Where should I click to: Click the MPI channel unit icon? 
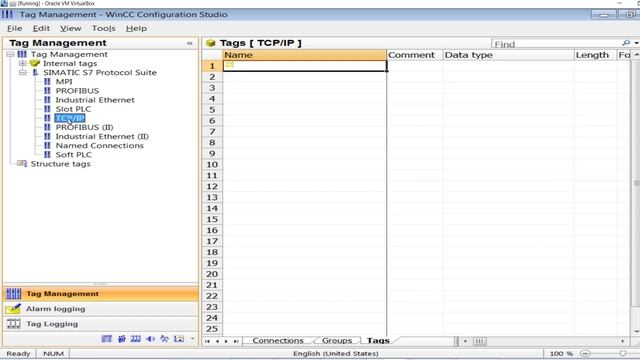coord(47,82)
